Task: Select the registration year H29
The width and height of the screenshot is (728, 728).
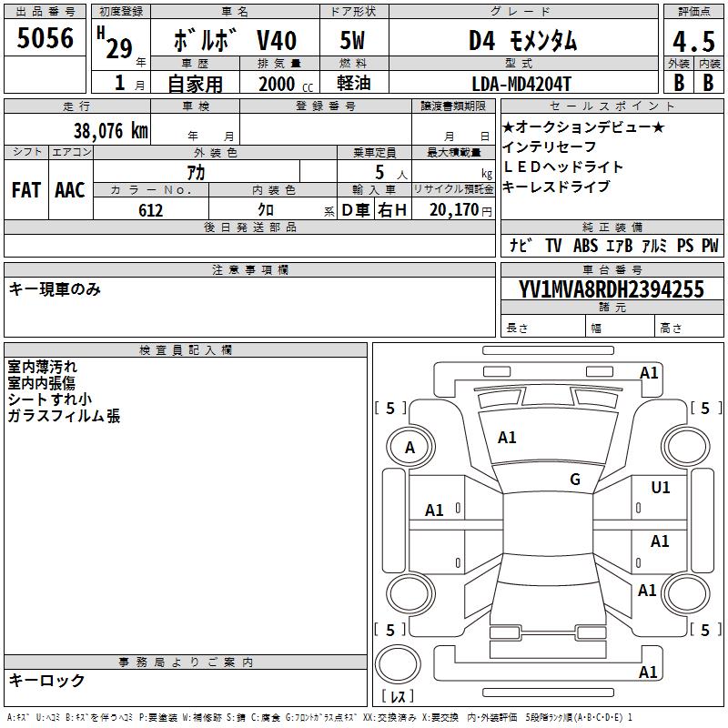Action: 115,43
